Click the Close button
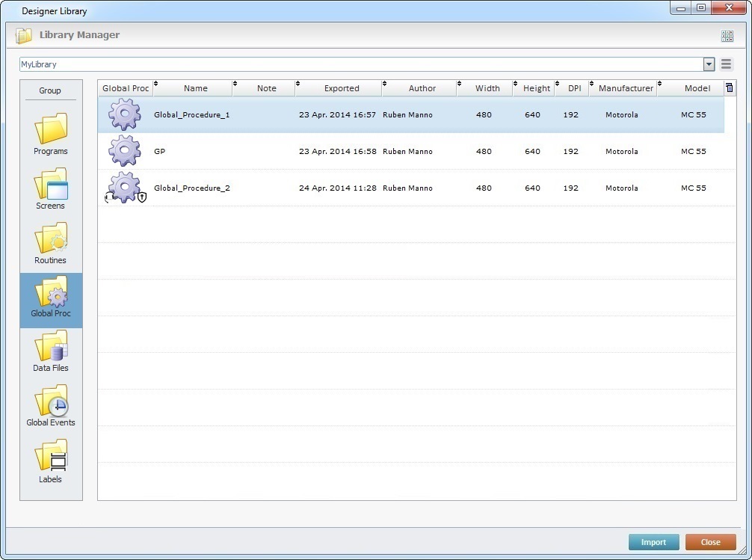Screen dimensions: 752x560 click(x=710, y=542)
